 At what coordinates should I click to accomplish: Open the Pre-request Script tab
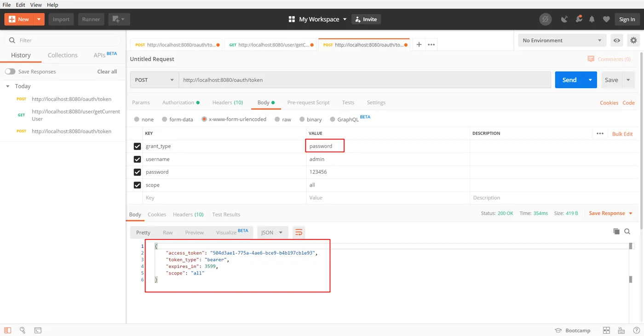[x=308, y=103]
